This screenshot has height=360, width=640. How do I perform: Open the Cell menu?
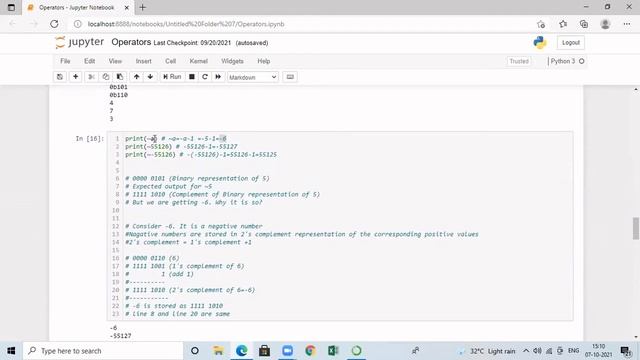[x=171, y=61]
